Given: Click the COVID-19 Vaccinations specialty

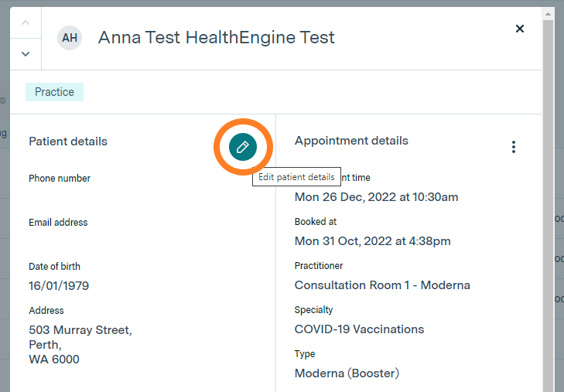Looking at the screenshot, I should tap(359, 329).
